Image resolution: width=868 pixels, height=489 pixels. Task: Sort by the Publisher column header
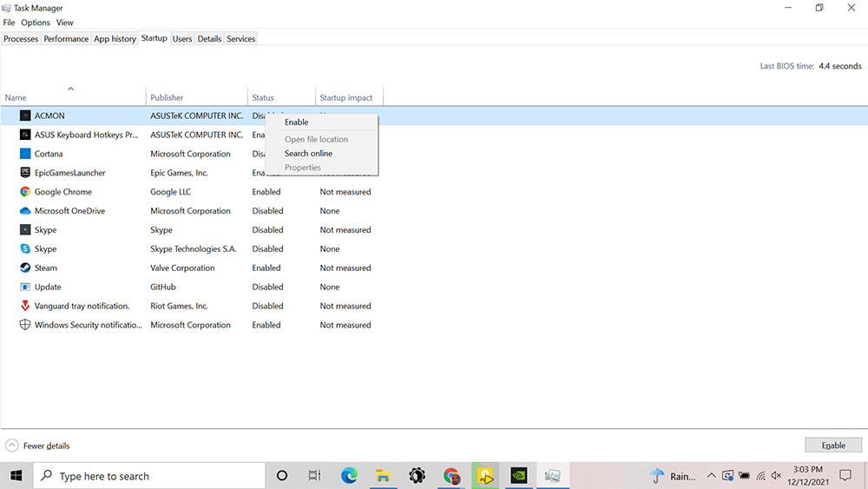point(197,97)
